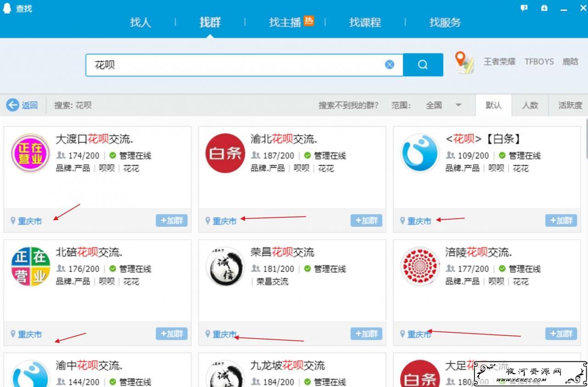This screenshot has width=588, height=387.
Task: Click the back arrow icon
Action: (x=12, y=105)
